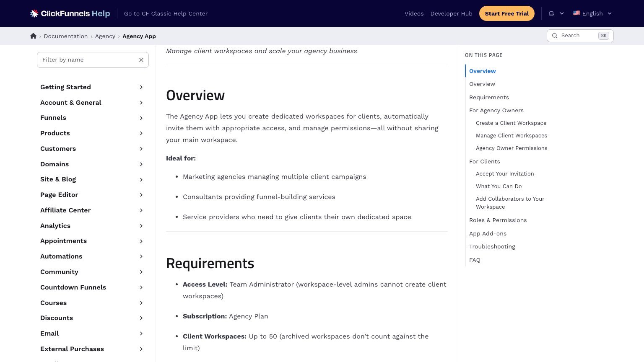Click the Start Free Trial button
Image resolution: width=644 pixels, height=362 pixels.
coord(506,13)
